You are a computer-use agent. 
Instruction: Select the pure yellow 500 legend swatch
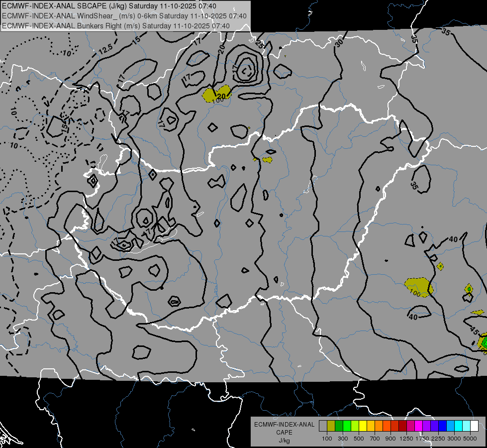point(363,426)
